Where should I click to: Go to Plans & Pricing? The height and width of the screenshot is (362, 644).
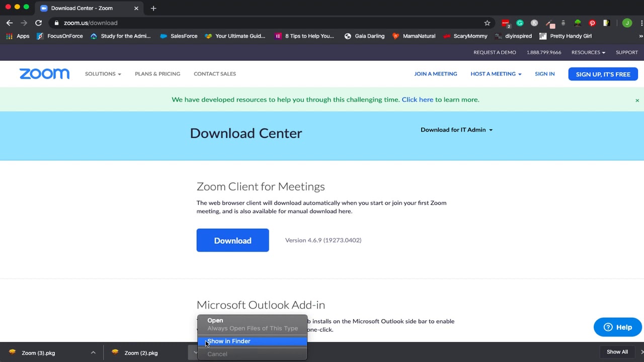[x=157, y=74]
